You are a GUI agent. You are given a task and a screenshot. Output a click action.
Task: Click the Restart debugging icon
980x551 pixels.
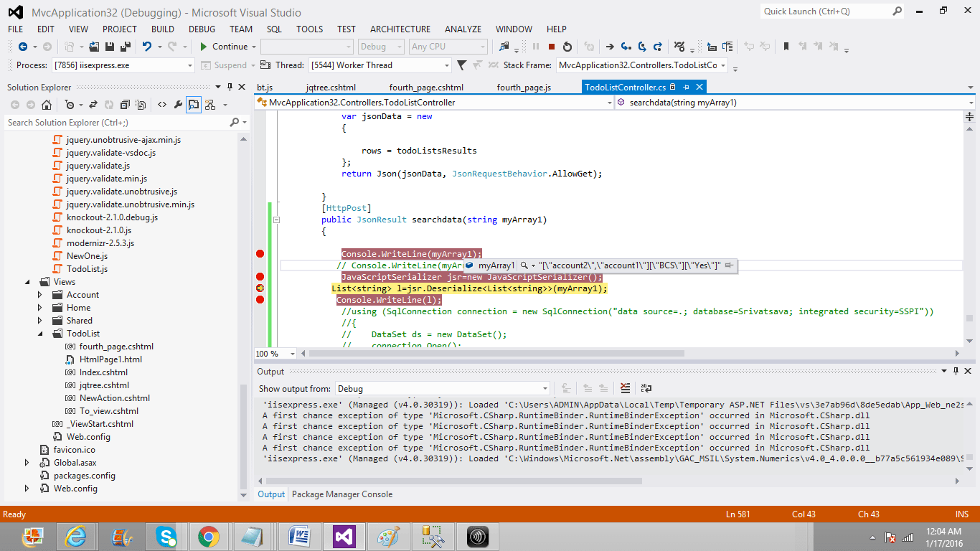click(x=567, y=47)
